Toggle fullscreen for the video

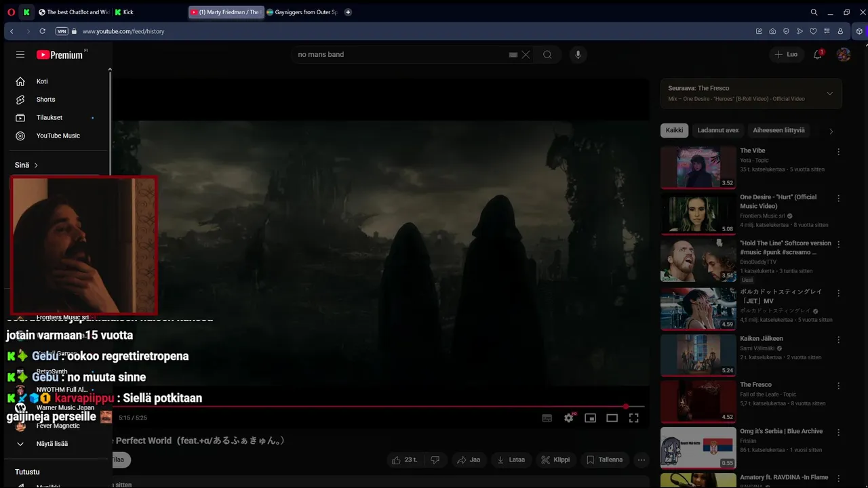633,418
